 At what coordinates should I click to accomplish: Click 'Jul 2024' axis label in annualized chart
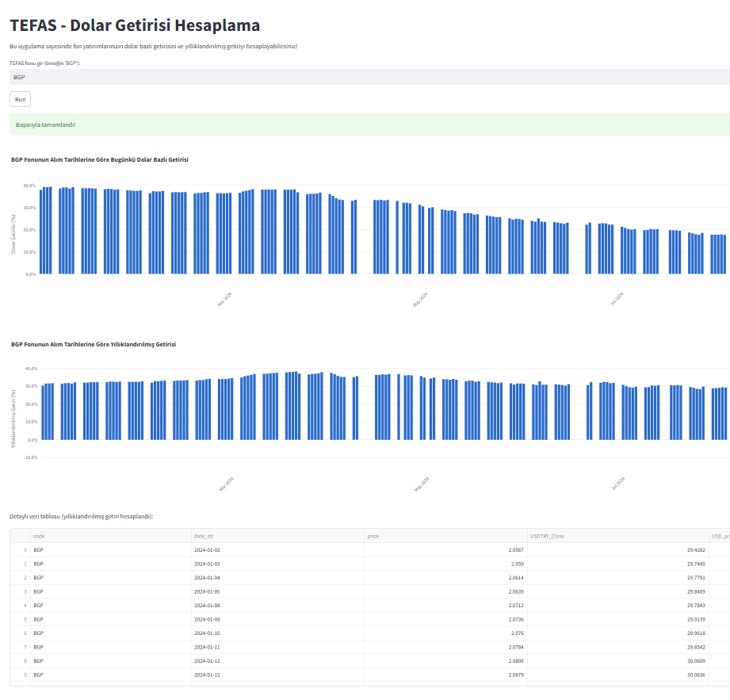(x=618, y=484)
